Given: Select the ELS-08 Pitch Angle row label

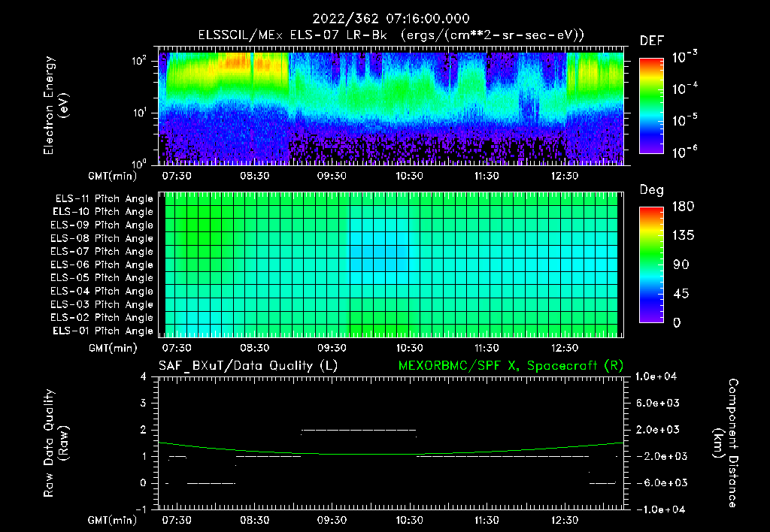Looking at the screenshot, I should tap(102, 238).
